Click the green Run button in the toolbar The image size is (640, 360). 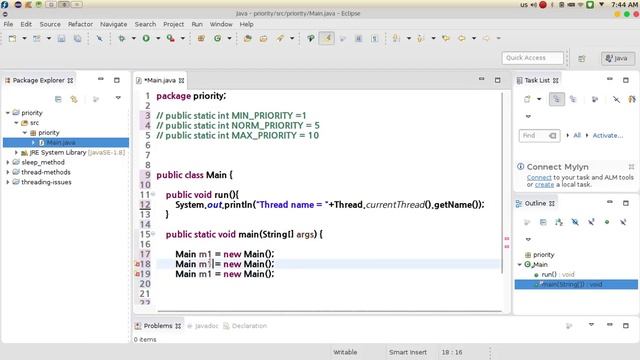click(x=146, y=38)
